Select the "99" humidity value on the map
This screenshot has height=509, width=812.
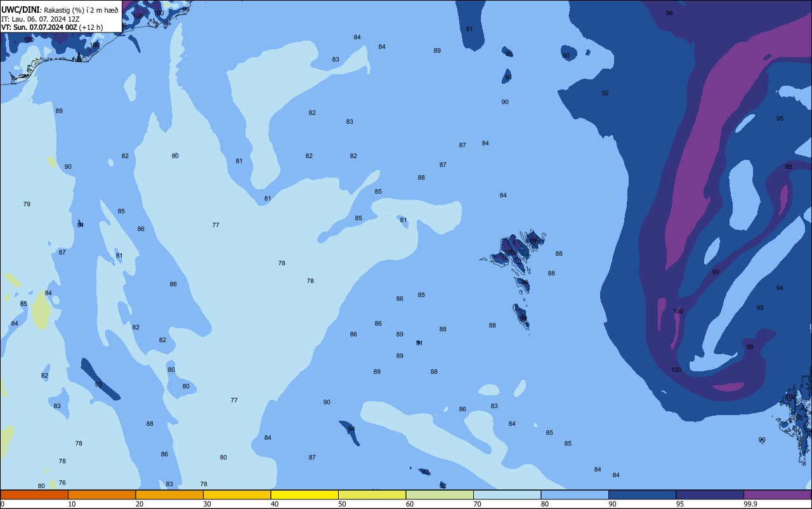tap(716, 272)
